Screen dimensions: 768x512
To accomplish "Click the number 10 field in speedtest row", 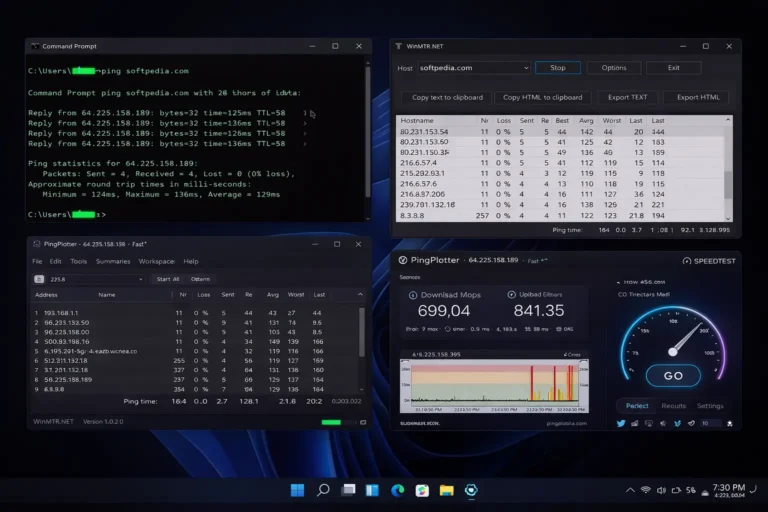I will point(710,423).
